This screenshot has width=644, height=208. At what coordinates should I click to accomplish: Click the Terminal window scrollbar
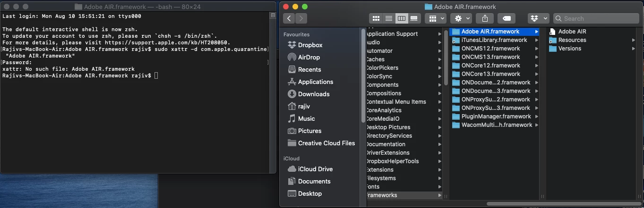(x=273, y=92)
